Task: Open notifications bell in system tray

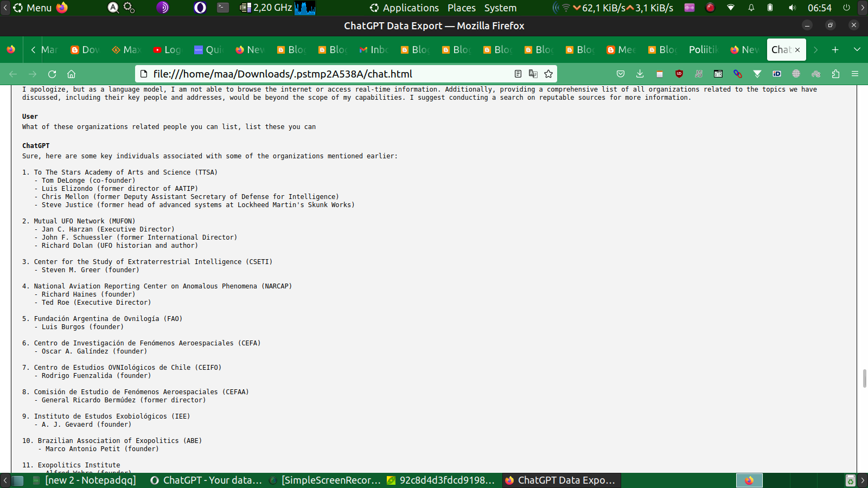Action: (x=751, y=8)
